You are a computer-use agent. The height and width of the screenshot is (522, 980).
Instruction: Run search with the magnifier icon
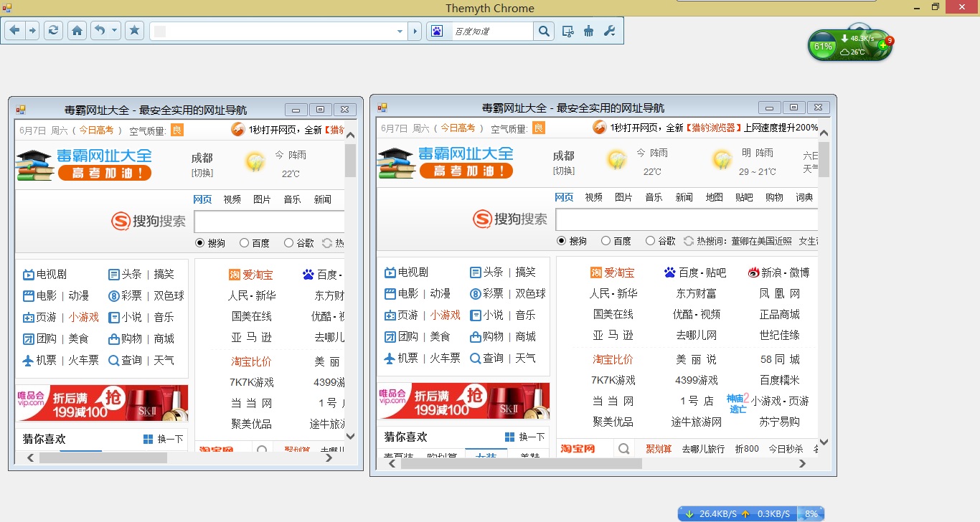pyautogui.click(x=545, y=31)
